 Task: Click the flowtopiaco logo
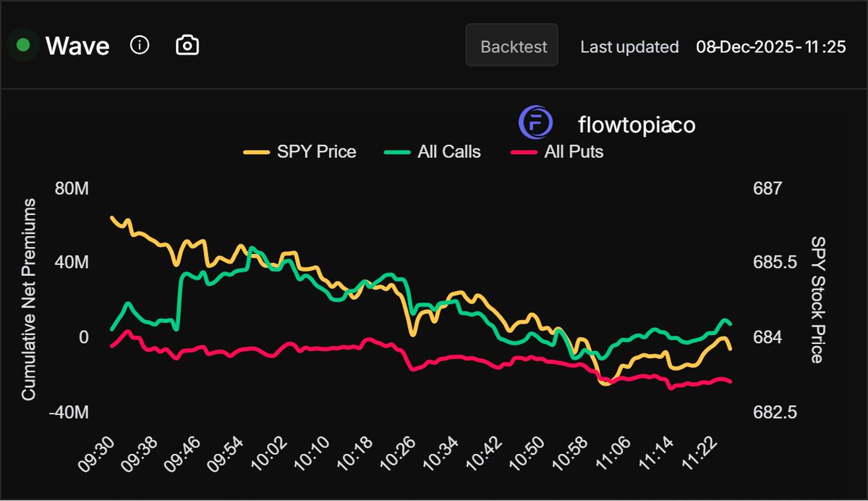point(535,122)
